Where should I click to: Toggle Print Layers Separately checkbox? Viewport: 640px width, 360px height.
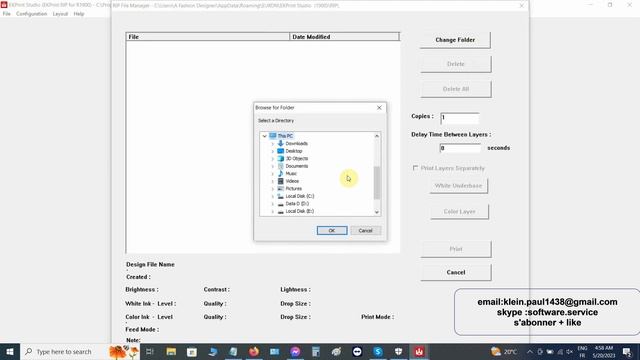click(416, 168)
